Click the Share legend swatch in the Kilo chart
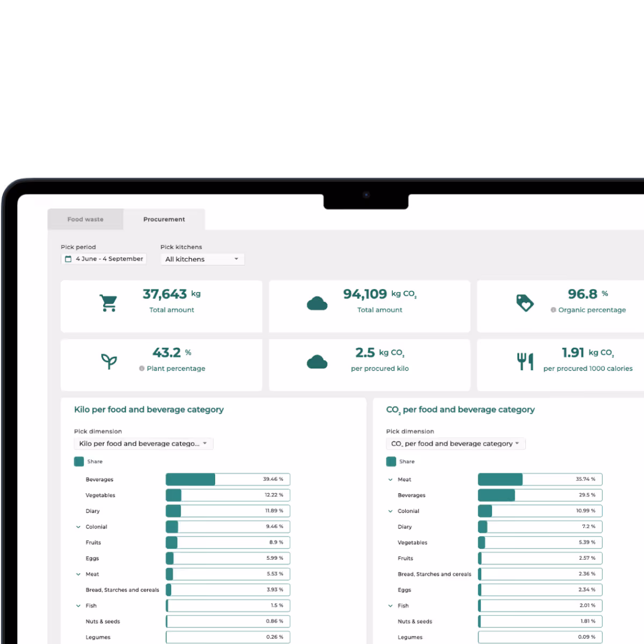This screenshot has height=644, width=644. click(79, 462)
